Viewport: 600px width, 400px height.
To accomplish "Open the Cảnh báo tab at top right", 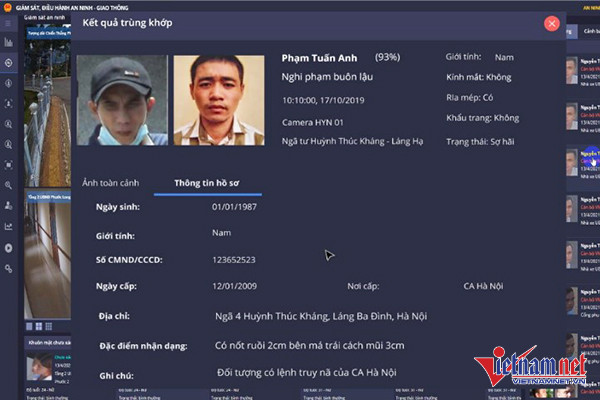I will click(591, 31).
